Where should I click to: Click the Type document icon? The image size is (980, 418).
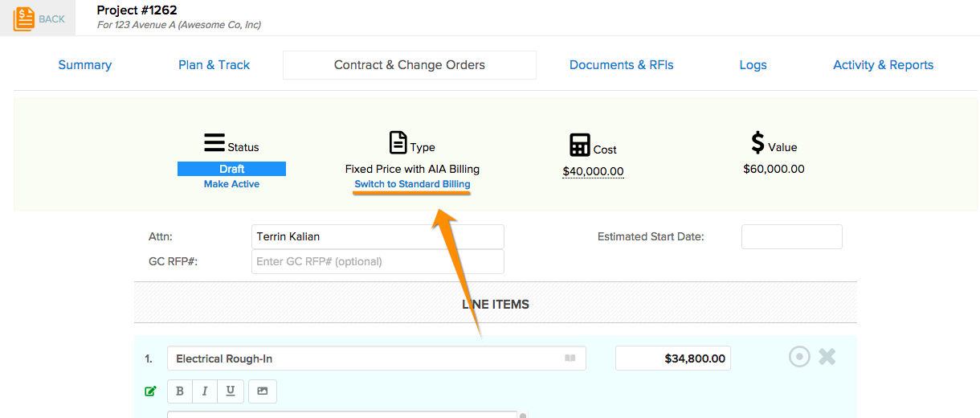pos(398,143)
